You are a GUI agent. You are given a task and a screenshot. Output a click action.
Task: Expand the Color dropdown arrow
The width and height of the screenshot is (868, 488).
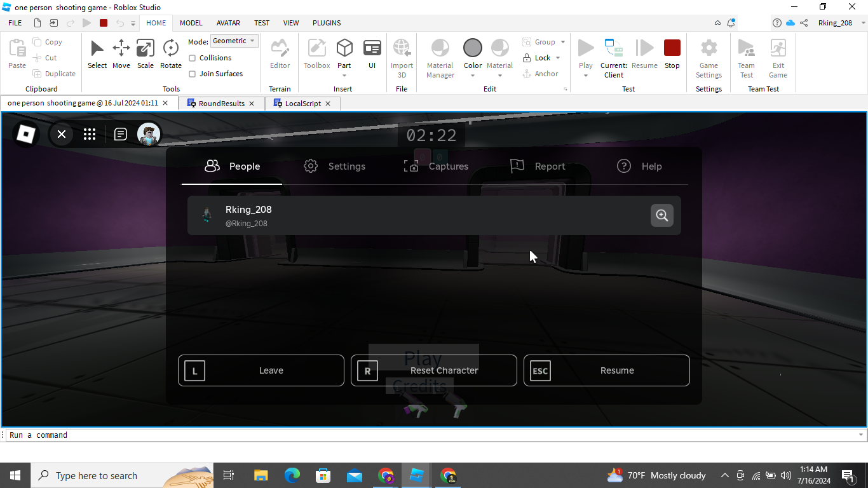[473, 76]
